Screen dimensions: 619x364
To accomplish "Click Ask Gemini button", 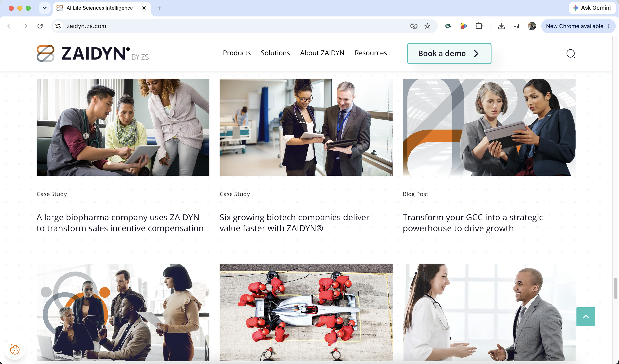I will (592, 8).
